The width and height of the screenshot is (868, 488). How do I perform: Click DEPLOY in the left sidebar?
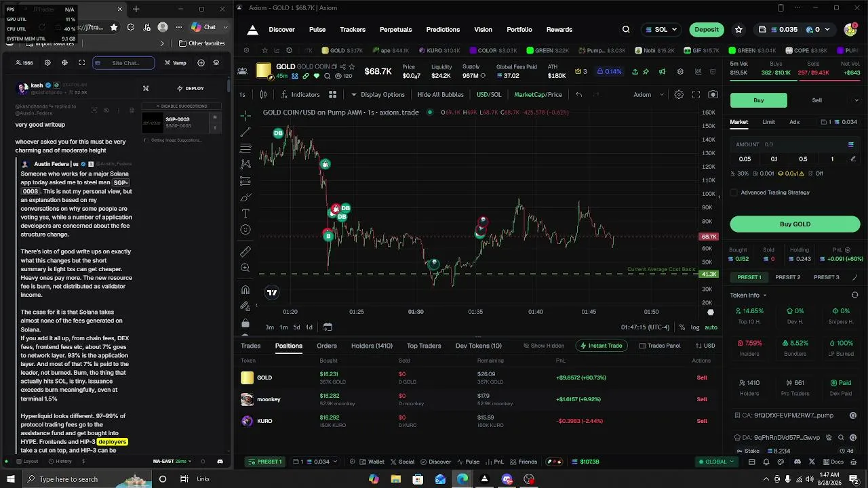pos(191,88)
